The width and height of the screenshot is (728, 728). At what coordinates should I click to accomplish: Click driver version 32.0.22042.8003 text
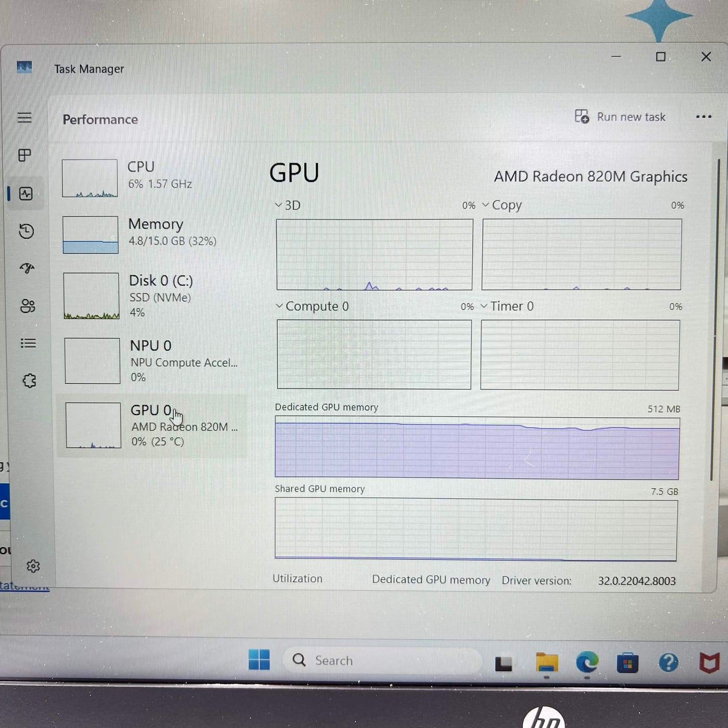coord(637,581)
